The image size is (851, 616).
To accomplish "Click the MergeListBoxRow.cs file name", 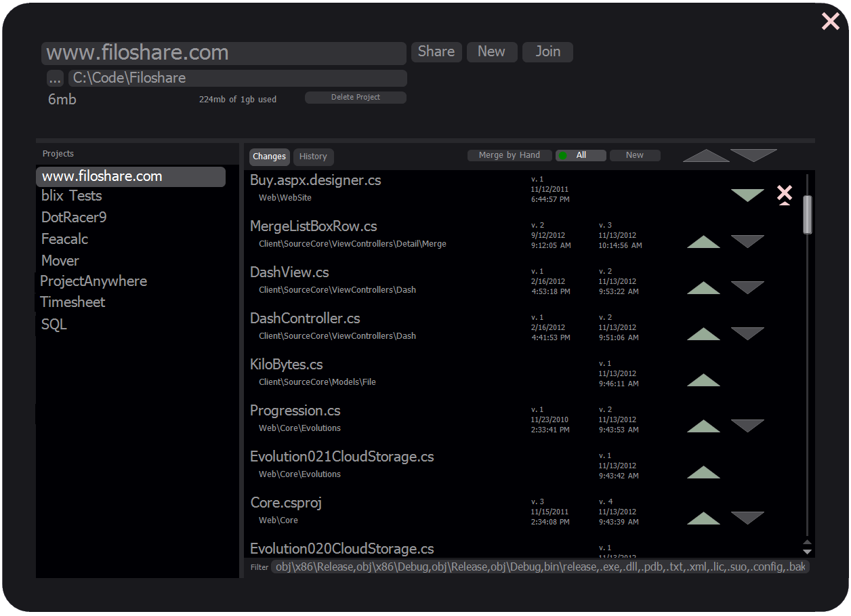I will tap(314, 226).
